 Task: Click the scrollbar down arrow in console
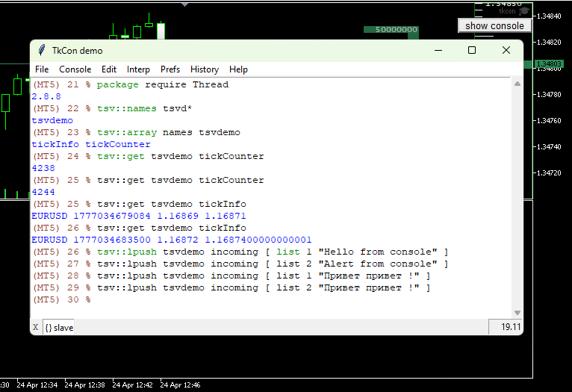pyautogui.click(x=517, y=313)
